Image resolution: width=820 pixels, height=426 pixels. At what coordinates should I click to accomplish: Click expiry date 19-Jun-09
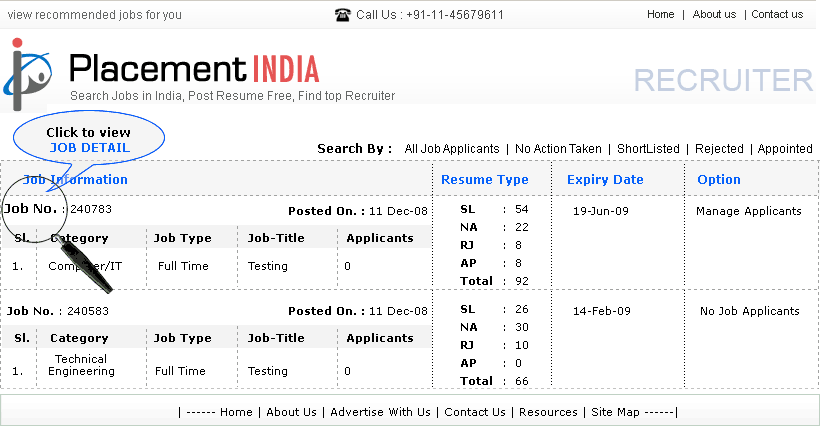[x=600, y=211]
